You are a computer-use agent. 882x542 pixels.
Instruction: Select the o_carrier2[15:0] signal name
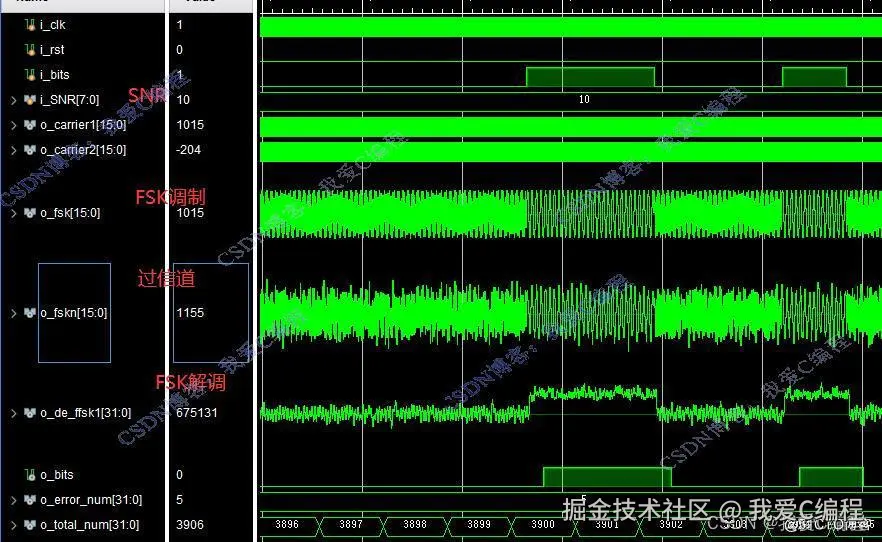click(x=83, y=150)
